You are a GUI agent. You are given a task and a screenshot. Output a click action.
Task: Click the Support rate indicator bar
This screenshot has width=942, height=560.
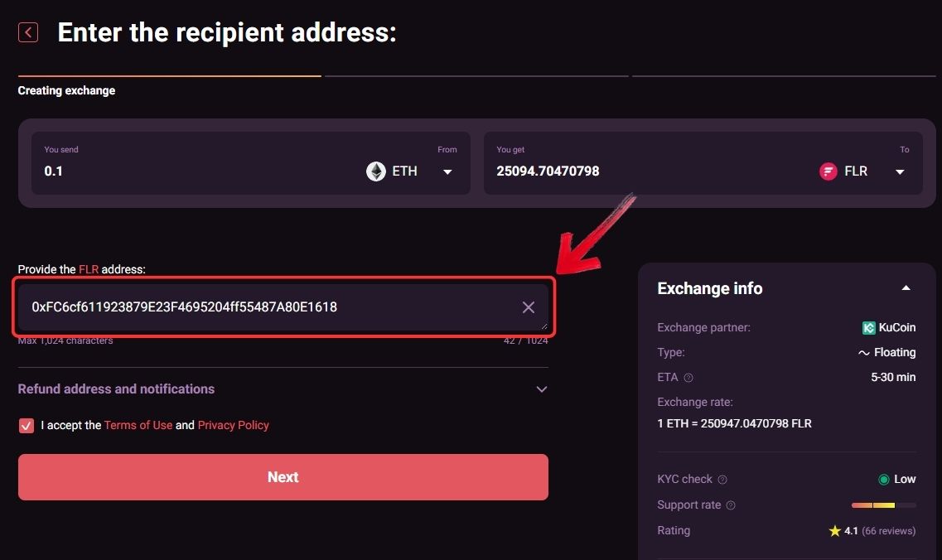pos(883,505)
